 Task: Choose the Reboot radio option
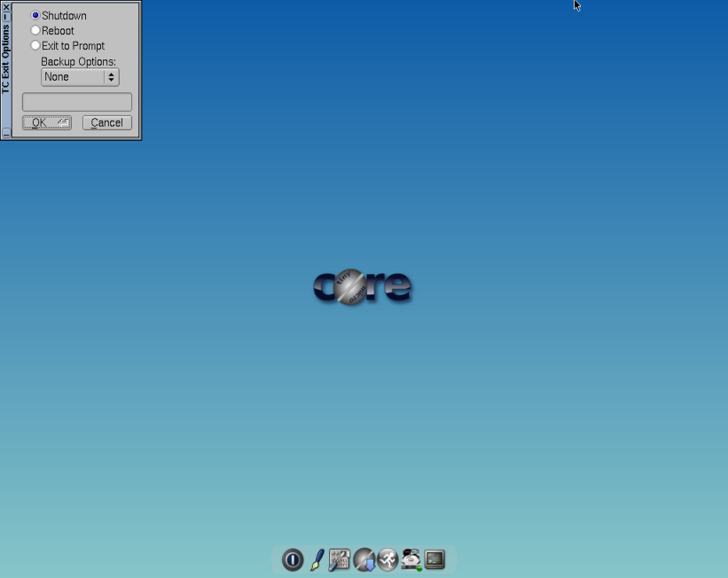[x=35, y=31]
